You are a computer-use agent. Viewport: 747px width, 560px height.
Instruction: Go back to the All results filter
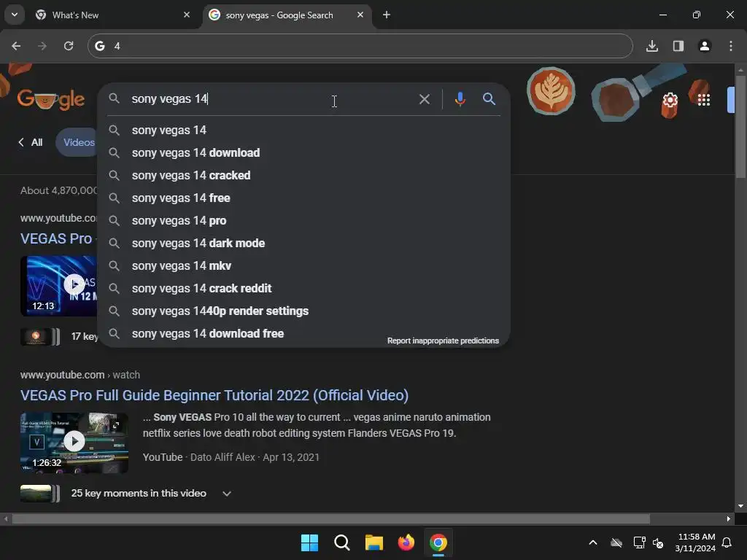31,142
